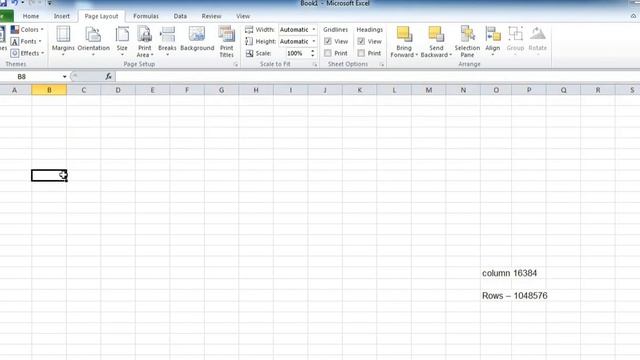This screenshot has width=640, height=360.
Task: Expand the Fonts dropdown arrow
Action: click(40, 41)
